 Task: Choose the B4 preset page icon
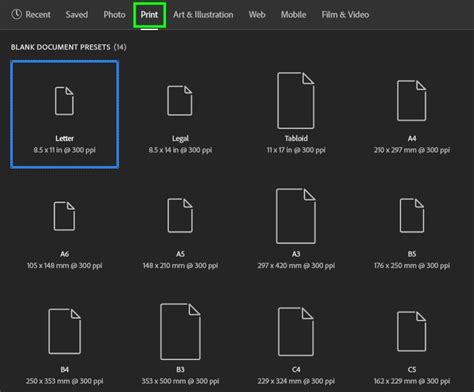coord(65,331)
